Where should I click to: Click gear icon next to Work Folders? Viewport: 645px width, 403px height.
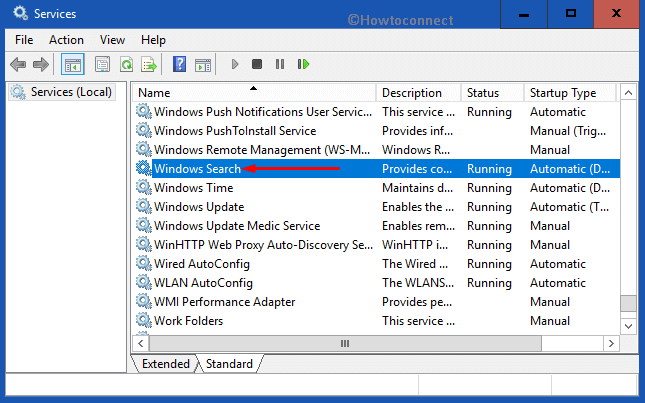(144, 320)
